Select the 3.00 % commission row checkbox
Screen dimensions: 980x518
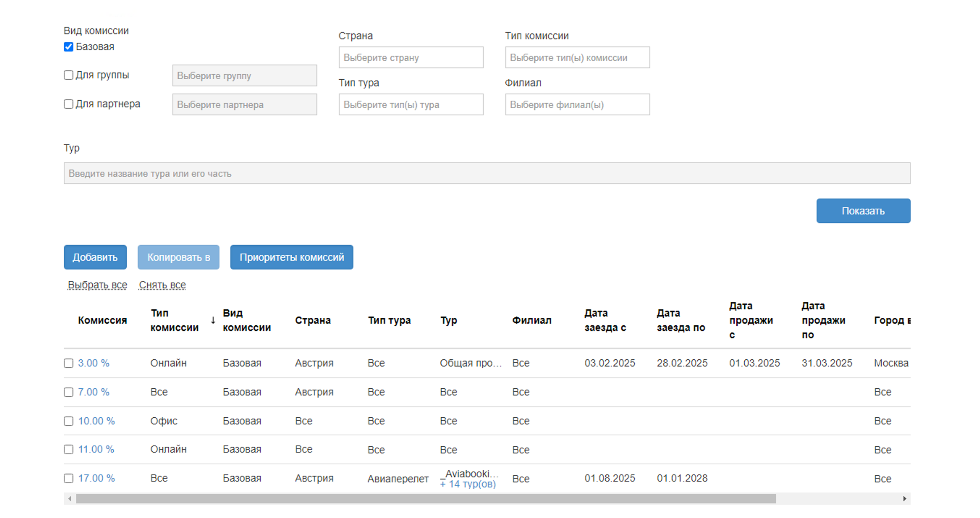click(x=68, y=363)
